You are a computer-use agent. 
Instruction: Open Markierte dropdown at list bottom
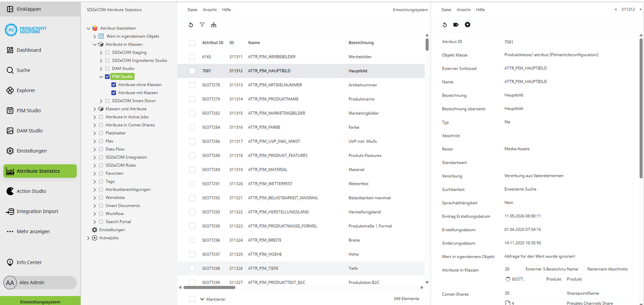(202, 299)
